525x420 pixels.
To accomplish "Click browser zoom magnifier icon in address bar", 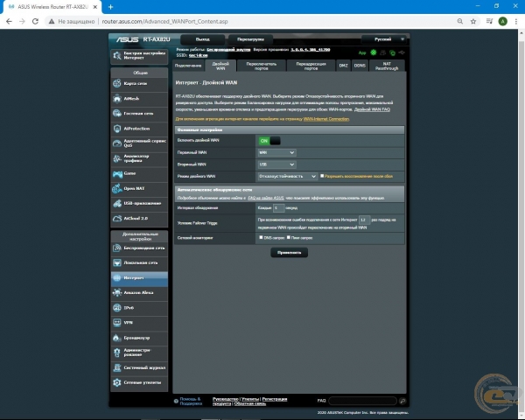I will [x=460, y=21].
